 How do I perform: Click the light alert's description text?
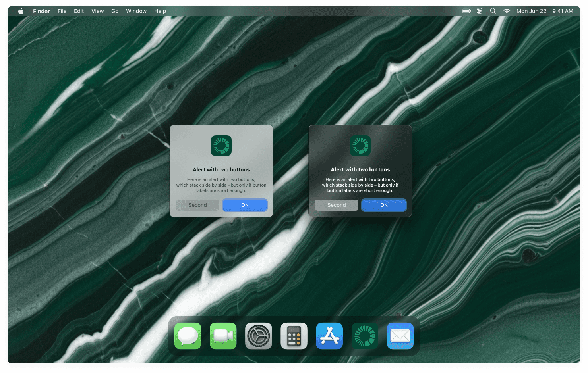point(221,185)
